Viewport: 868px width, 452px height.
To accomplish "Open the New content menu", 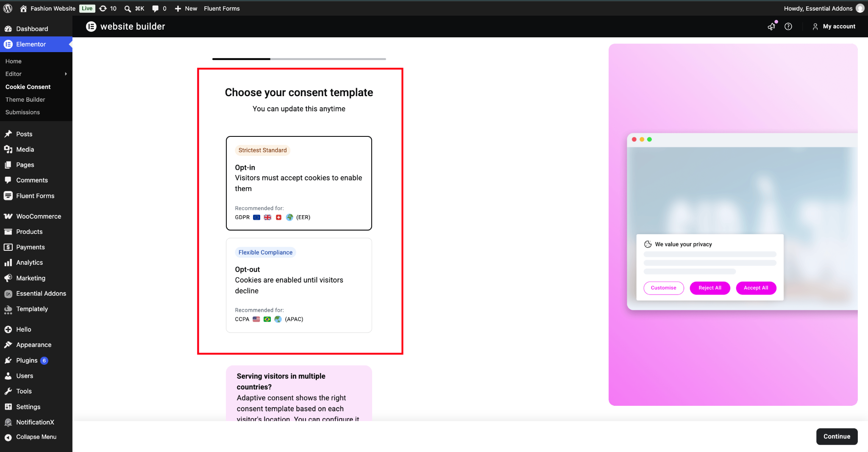I will (x=186, y=8).
